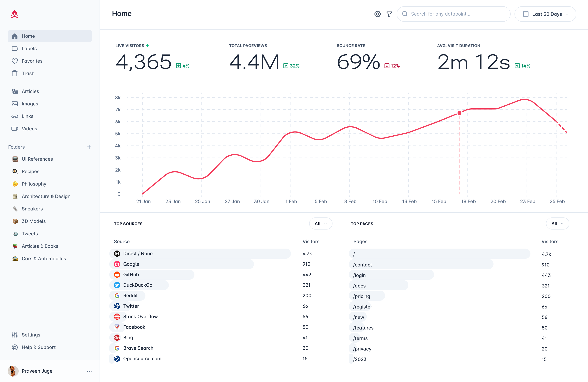Click the calendar icon in date picker
The height and width of the screenshot is (382, 588).
(526, 14)
